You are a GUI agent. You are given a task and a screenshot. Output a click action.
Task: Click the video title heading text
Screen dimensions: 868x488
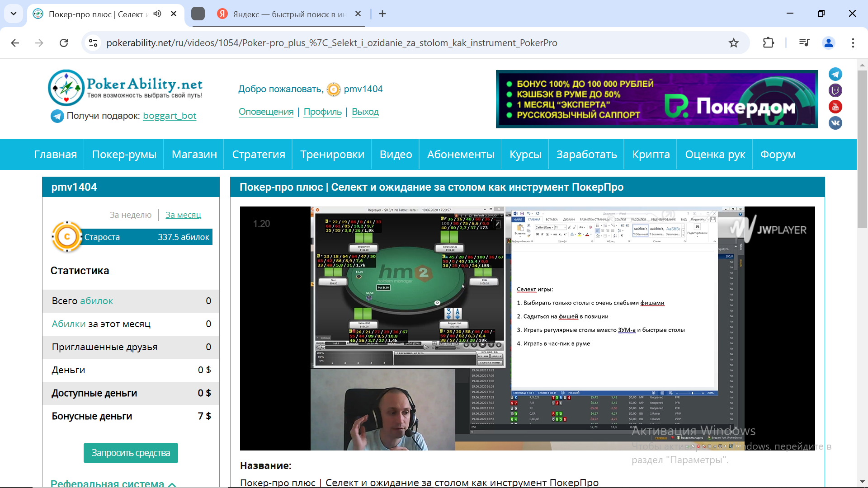tap(431, 187)
